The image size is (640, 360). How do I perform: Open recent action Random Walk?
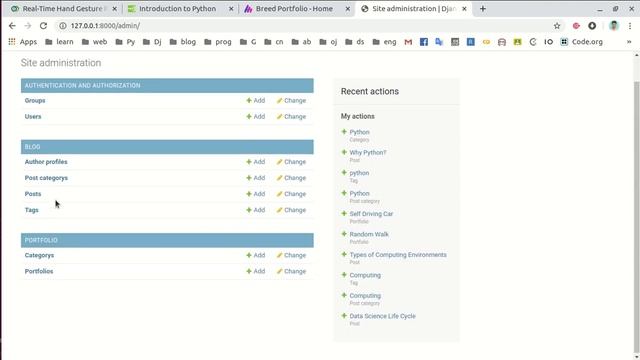click(369, 234)
